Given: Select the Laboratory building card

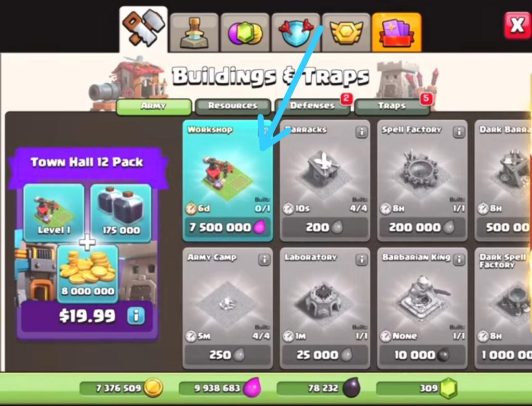Looking at the screenshot, I should (325, 308).
